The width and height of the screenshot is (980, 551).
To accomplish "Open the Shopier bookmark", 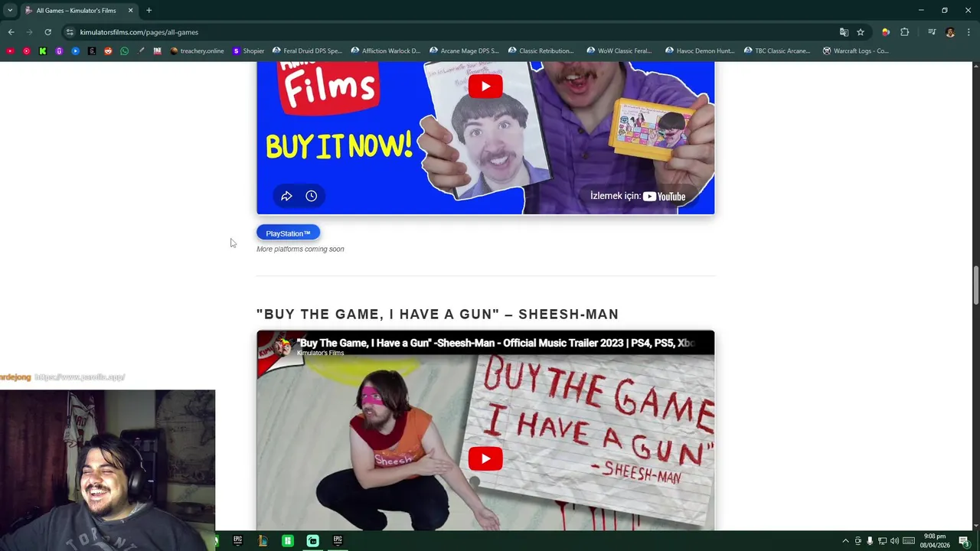I will point(249,51).
